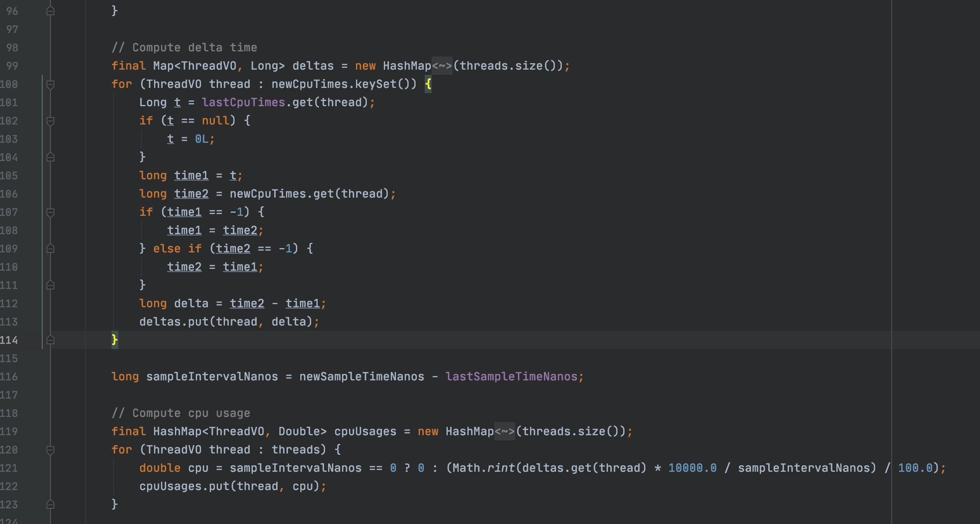Viewport: 980px width, 524px height.
Task: Click threads.size() on line 99
Action: pyautogui.click(x=508, y=66)
